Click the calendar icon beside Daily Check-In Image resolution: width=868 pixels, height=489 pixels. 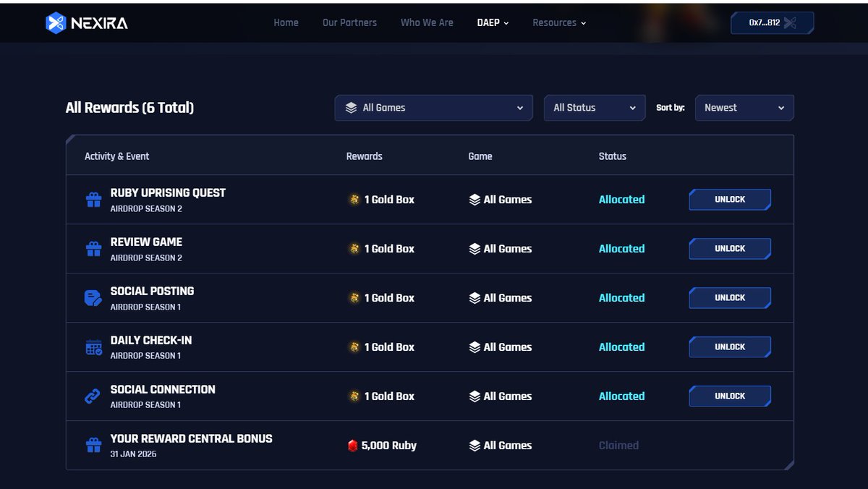pyautogui.click(x=93, y=347)
